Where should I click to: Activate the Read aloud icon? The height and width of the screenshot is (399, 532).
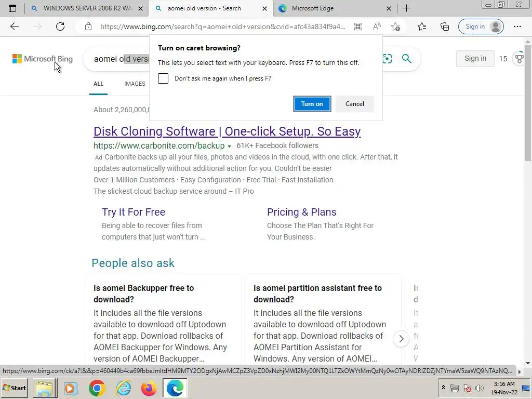377,26
